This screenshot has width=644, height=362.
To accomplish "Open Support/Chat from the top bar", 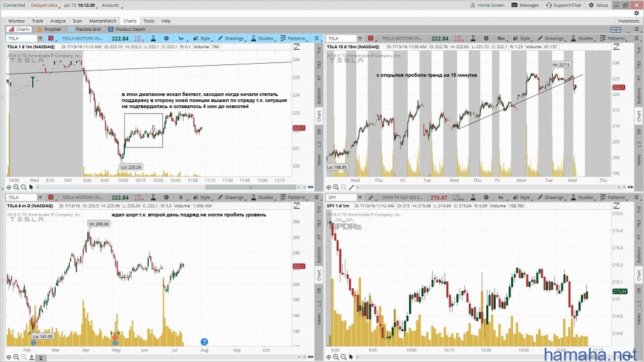I will (564, 5).
